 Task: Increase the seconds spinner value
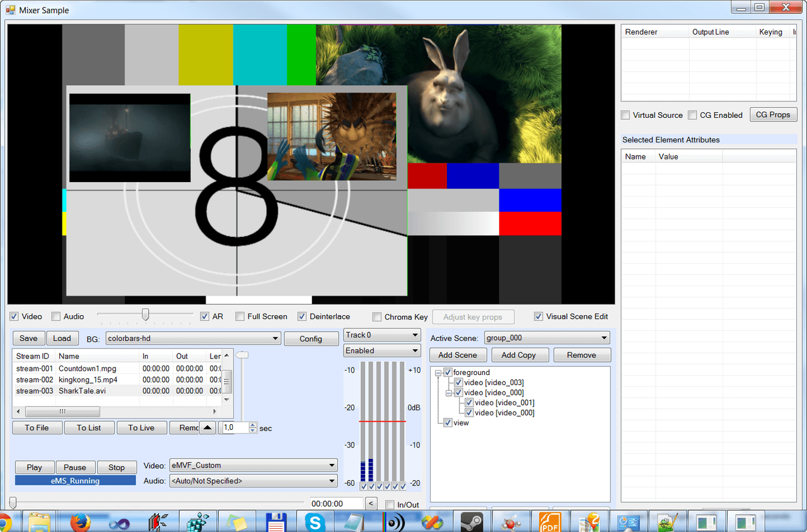click(x=253, y=425)
